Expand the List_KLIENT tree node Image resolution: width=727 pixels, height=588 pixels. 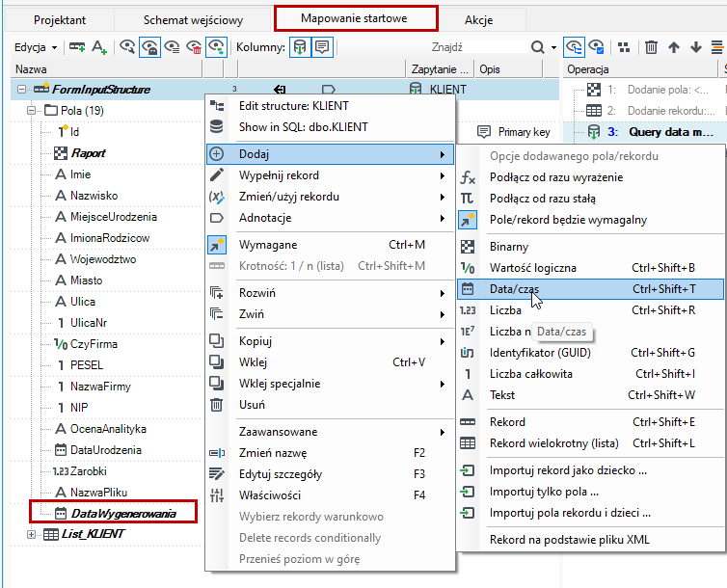(x=31, y=534)
